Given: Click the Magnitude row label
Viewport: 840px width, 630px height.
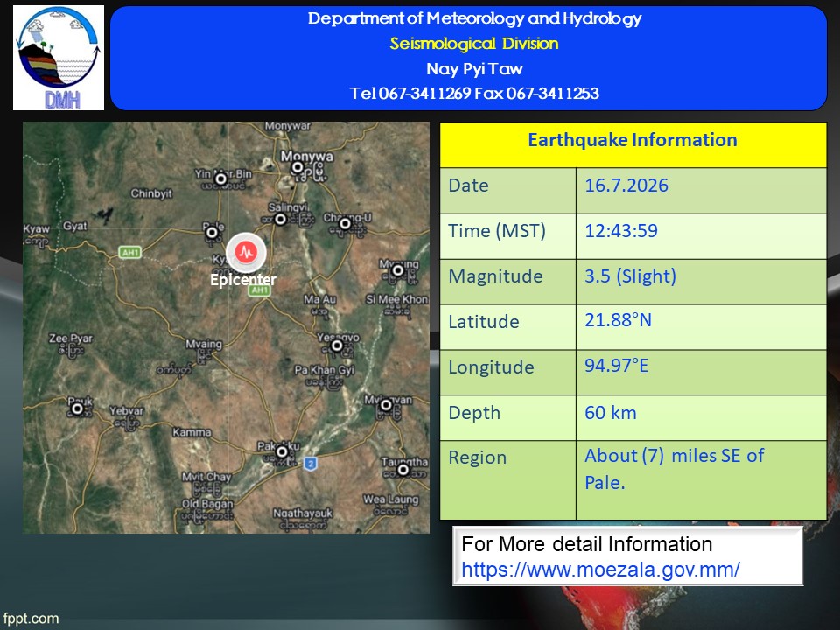Looking at the screenshot, I should [495, 276].
